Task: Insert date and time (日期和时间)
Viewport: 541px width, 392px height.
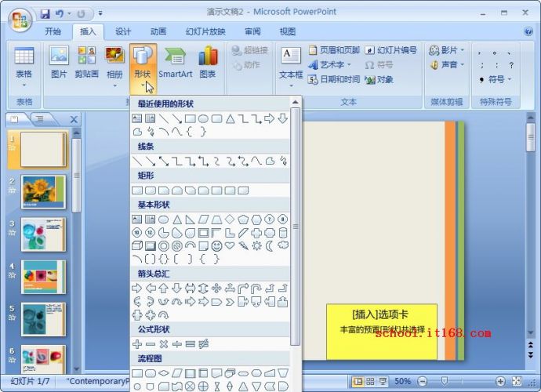Action: coord(334,80)
